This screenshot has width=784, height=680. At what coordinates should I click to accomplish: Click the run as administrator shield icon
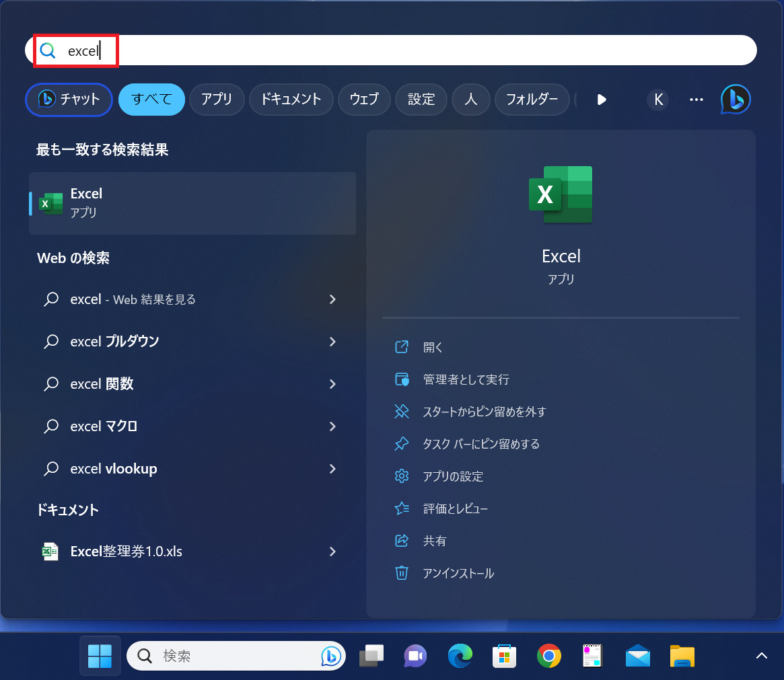click(402, 379)
